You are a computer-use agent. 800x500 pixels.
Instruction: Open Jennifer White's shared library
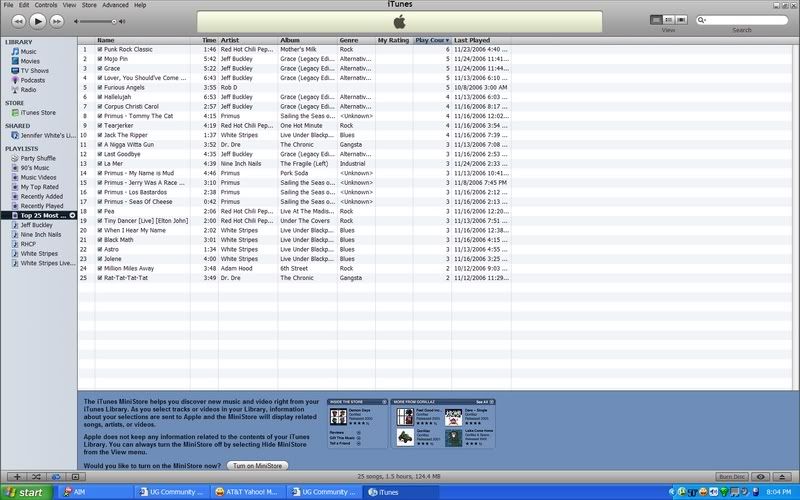coord(43,136)
